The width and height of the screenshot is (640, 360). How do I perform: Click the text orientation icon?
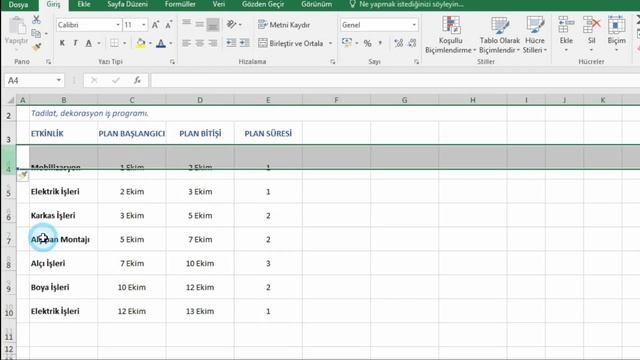coord(231,24)
